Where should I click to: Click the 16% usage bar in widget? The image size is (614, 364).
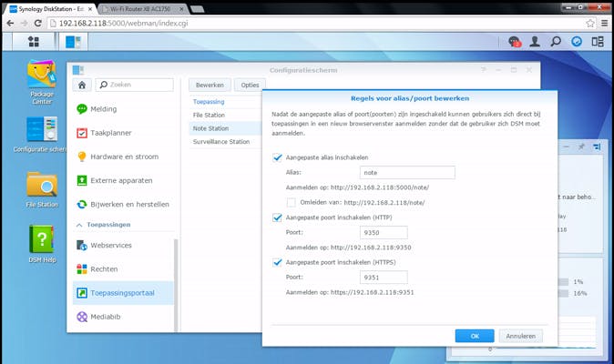[564, 293]
